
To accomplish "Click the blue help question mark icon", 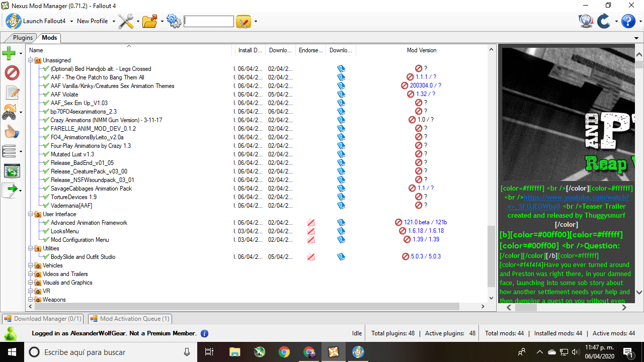I will (628, 21).
